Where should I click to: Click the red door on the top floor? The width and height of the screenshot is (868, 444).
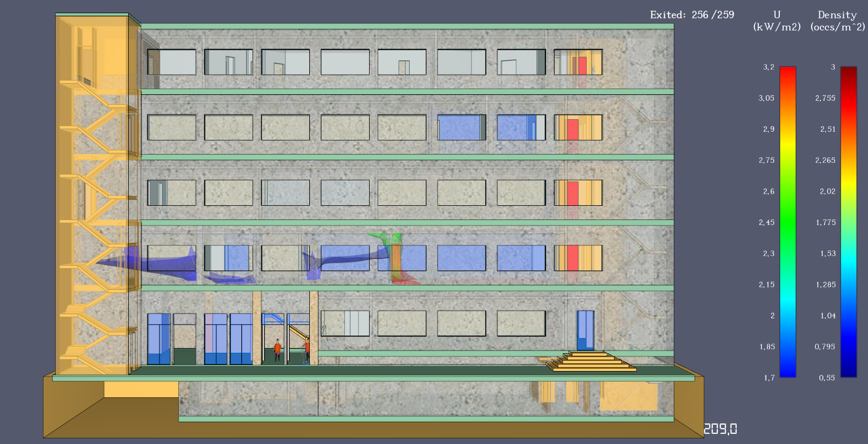(x=582, y=66)
